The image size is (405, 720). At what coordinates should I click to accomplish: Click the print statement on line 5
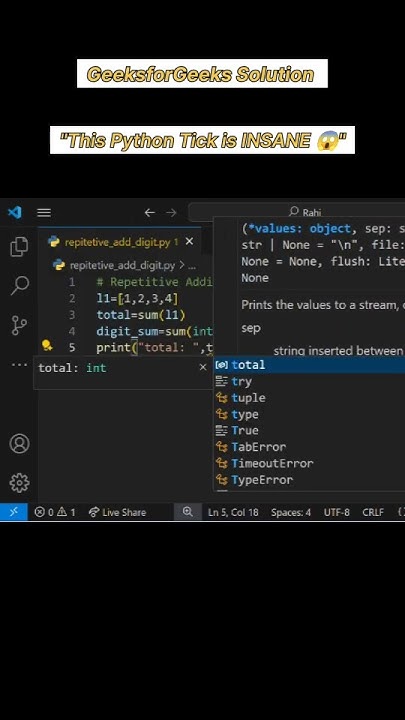click(155, 348)
